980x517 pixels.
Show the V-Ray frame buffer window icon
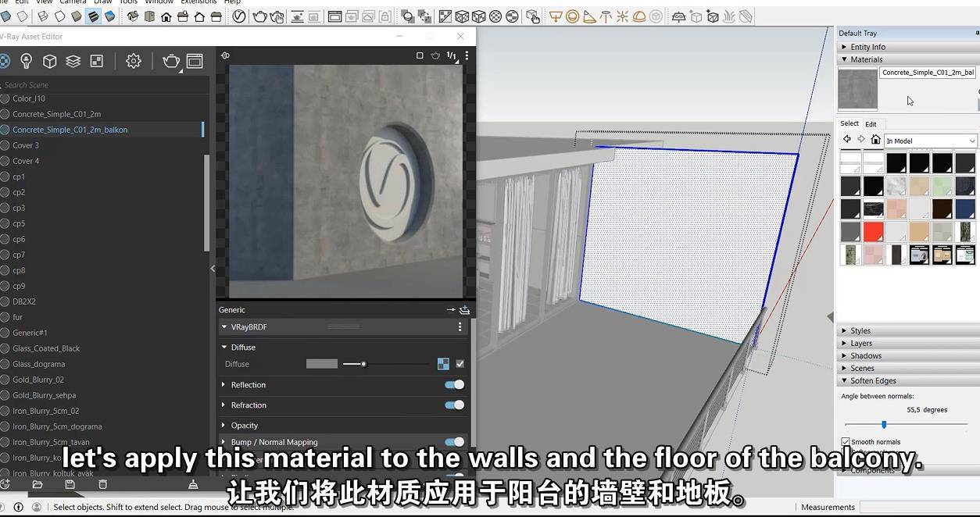pos(195,61)
